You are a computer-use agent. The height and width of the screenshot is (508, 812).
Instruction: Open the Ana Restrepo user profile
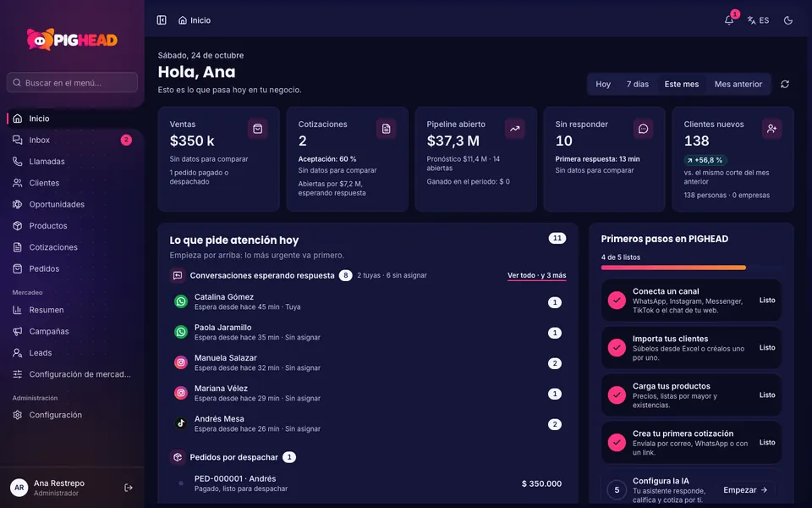pos(59,488)
